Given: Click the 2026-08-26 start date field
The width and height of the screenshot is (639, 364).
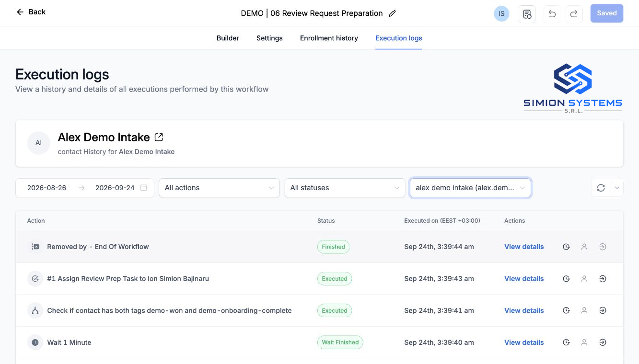Looking at the screenshot, I should [46, 188].
